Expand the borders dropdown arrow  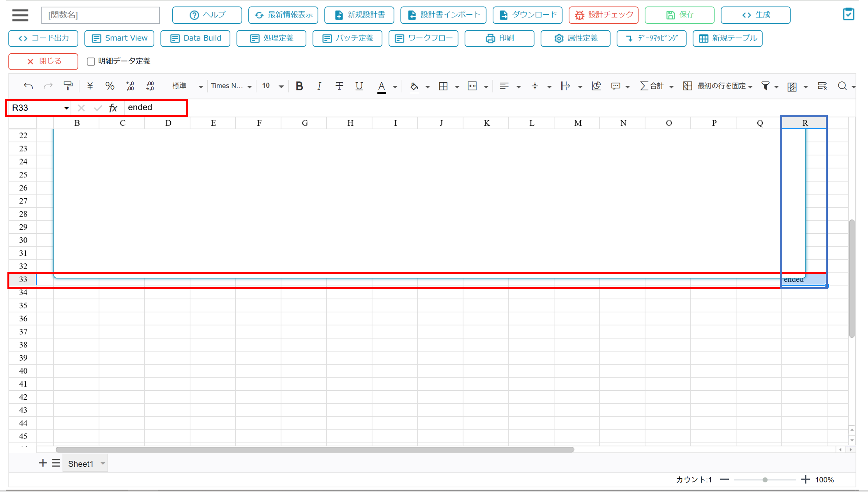[x=457, y=86]
